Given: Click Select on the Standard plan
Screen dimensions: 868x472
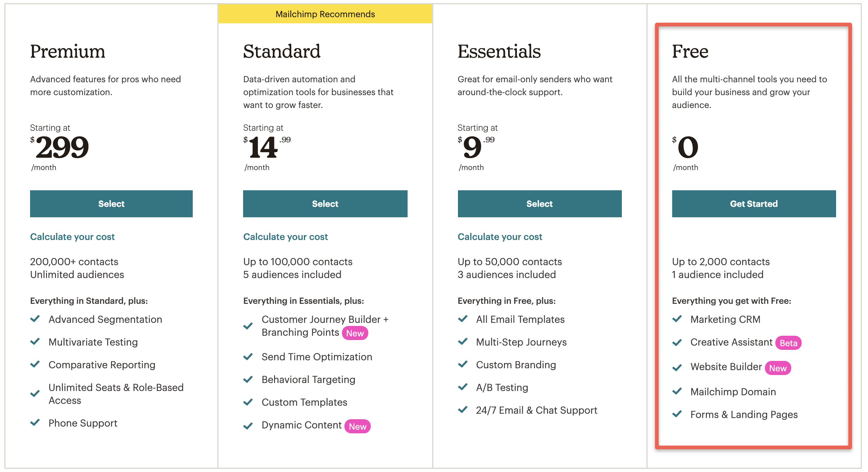Looking at the screenshot, I should click(x=325, y=203).
